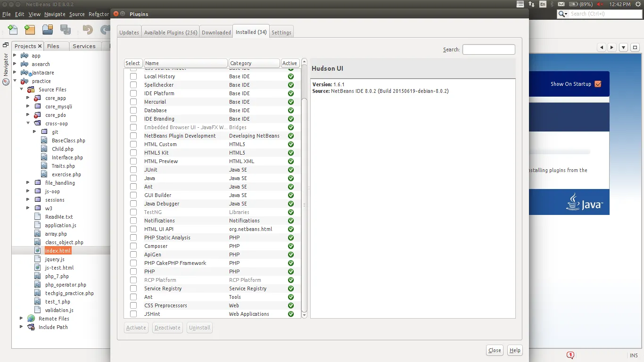This screenshot has width=644, height=362.
Task: Expand the file_handling folder
Action: [x=28, y=183]
